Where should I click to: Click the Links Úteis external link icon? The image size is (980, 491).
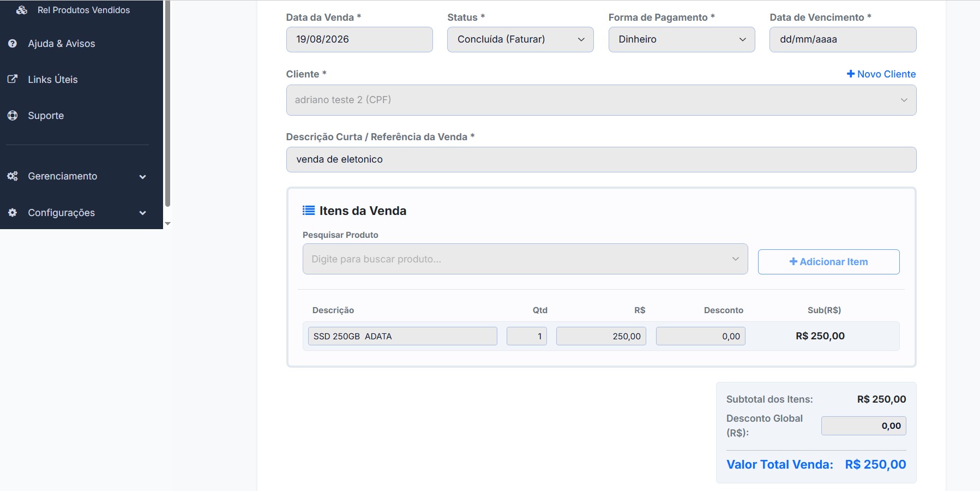[x=13, y=79]
